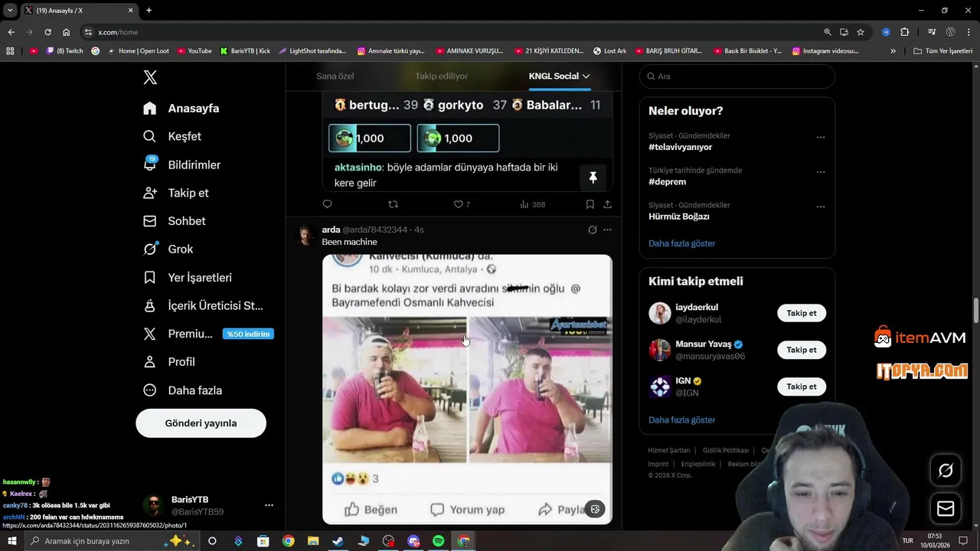The image size is (980, 551).
Task: Open the cola photo in arda's post
Action: [x=467, y=390]
